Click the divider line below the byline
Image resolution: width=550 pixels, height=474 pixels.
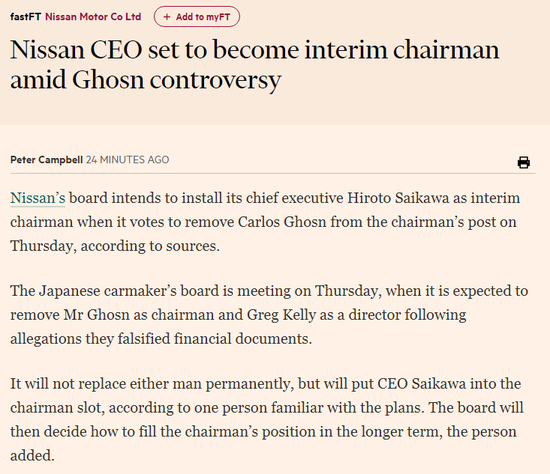pyautogui.click(x=273, y=173)
